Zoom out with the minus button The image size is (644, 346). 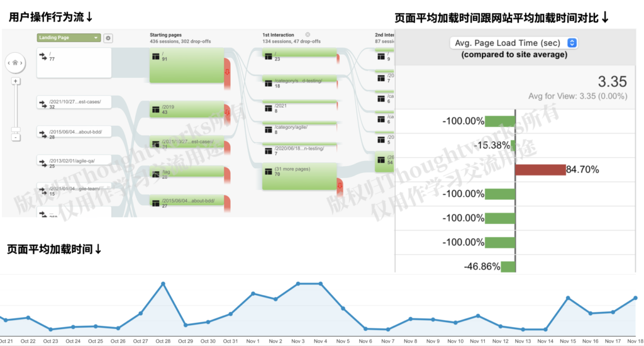click(16, 137)
